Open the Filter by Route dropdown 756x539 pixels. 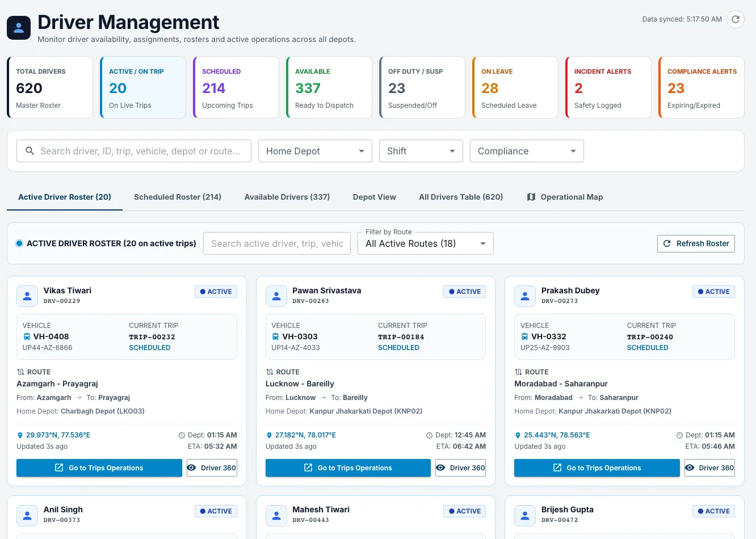tap(426, 243)
